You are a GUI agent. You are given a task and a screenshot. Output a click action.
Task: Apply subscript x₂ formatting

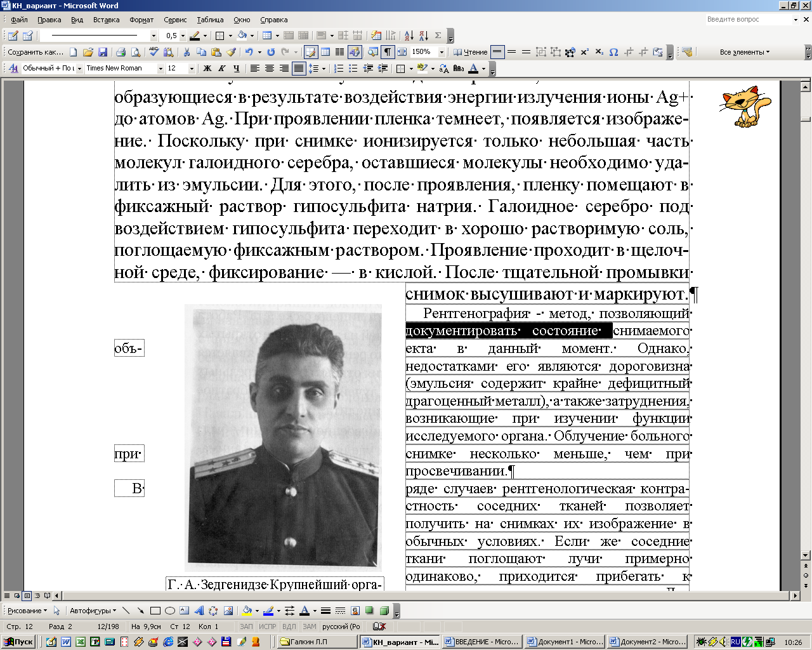(599, 52)
